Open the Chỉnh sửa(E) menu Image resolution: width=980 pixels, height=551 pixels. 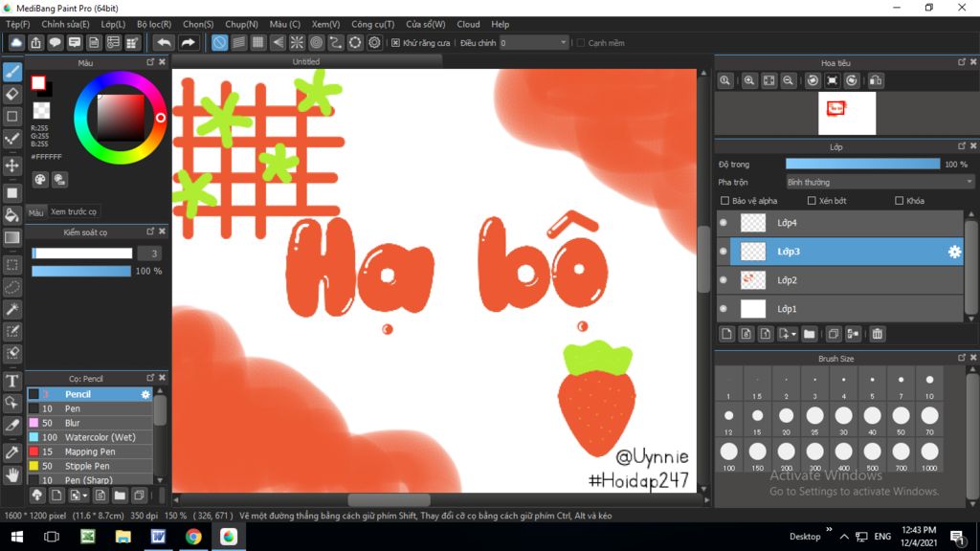[x=65, y=24]
